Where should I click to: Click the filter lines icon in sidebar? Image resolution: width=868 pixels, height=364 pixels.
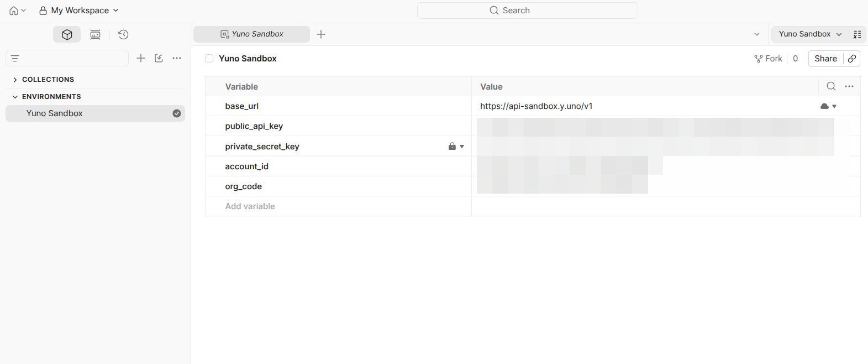[x=15, y=58]
